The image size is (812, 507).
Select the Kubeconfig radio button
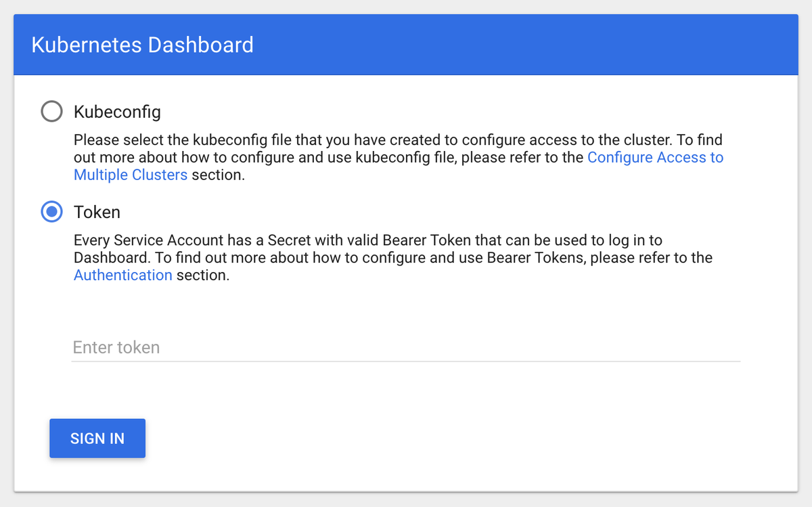click(52, 111)
